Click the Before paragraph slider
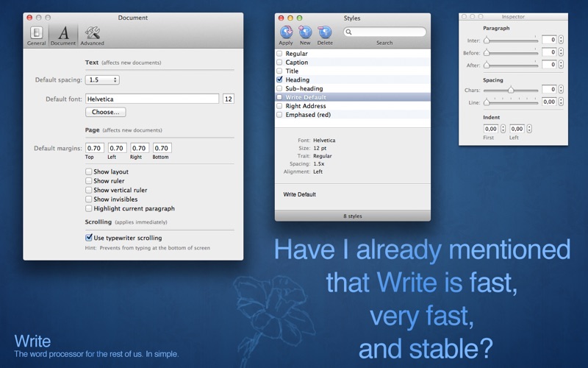The height and width of the screenshot is (368, 588). pos(511,52)
